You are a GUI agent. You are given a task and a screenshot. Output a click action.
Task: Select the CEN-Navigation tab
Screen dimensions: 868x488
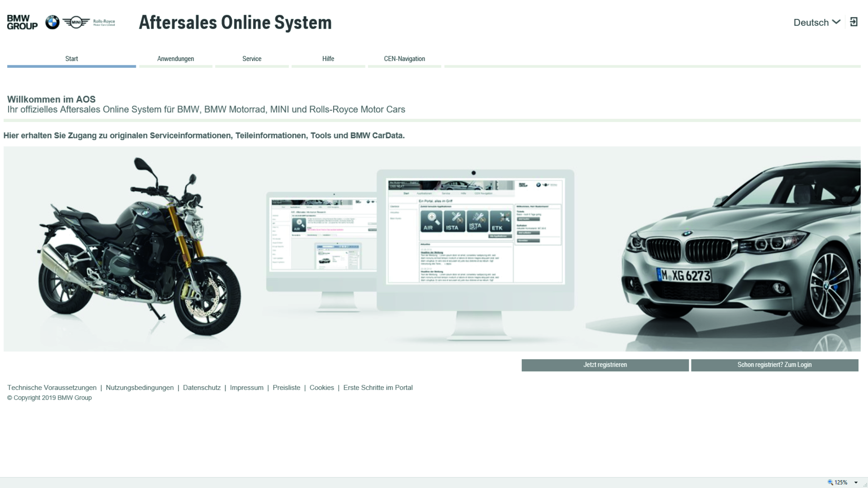[404, 59]
